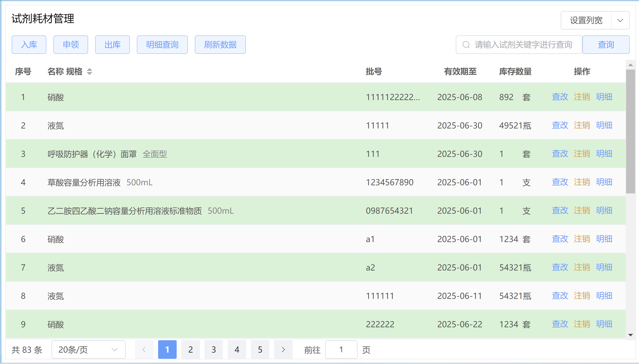639x364 pixels.
Task: Focus the reagent keyword search field
Action: pos(523,45)
